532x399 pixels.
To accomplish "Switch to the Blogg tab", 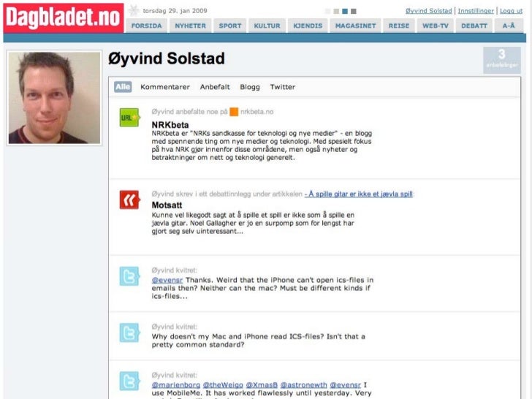I will pos(250,87).
